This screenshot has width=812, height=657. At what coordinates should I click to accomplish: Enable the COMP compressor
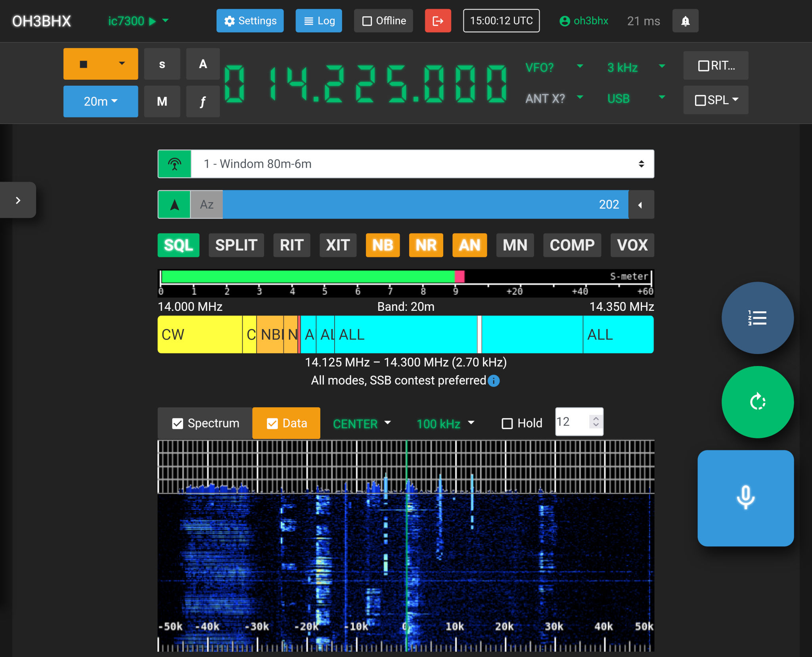tap(572, 245)
